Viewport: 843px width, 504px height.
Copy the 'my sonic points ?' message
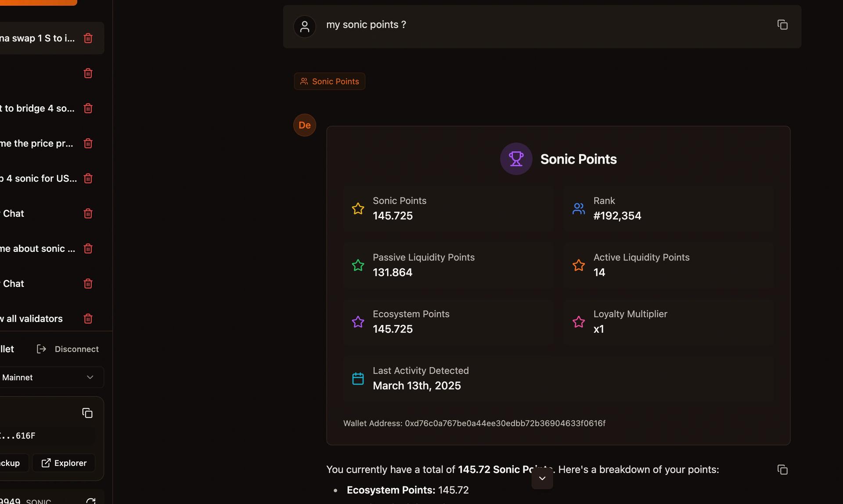coord(782,25)
